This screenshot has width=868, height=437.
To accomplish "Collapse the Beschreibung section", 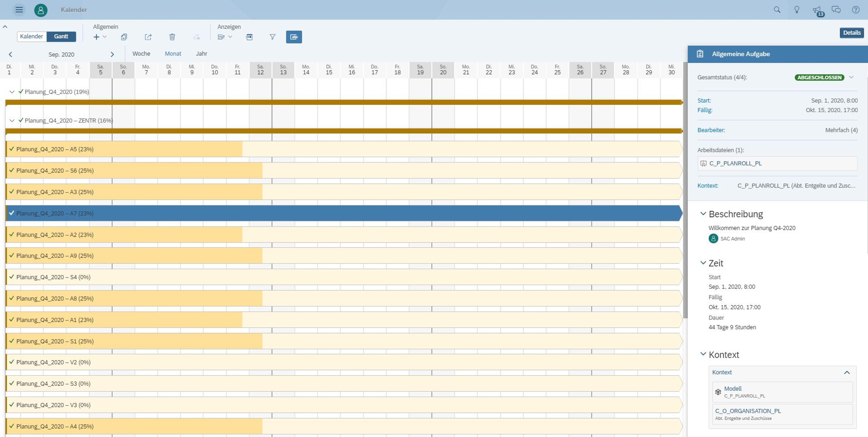I will tap(703, 214).
